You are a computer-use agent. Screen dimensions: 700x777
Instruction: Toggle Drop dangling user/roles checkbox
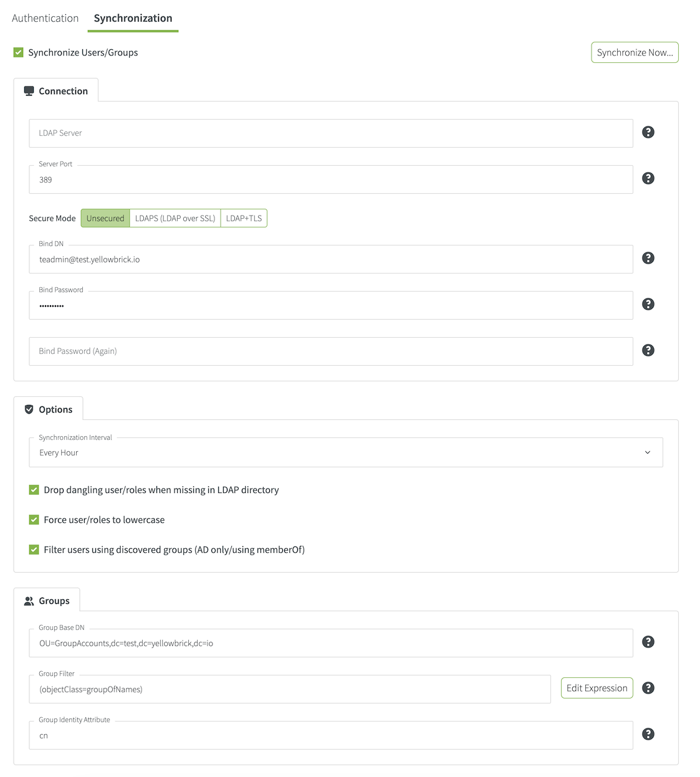(34, 490)
